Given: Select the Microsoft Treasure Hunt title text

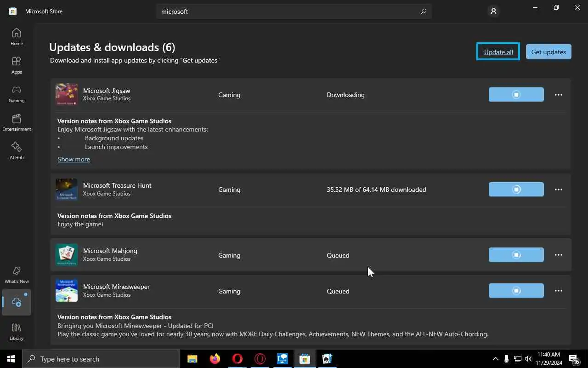Looking at the screenshot, I should coord(117,185).
